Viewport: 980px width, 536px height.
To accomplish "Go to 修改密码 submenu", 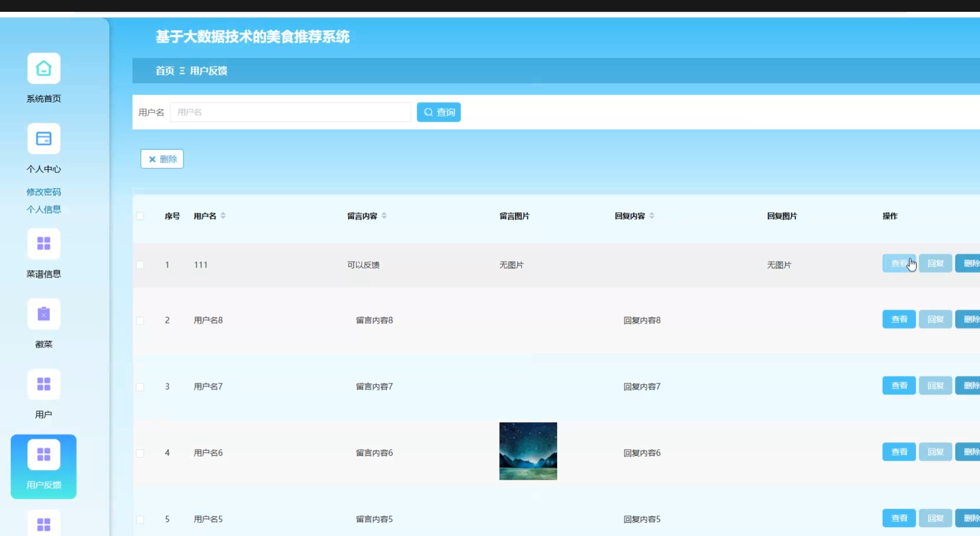I will tap(44, 192).
